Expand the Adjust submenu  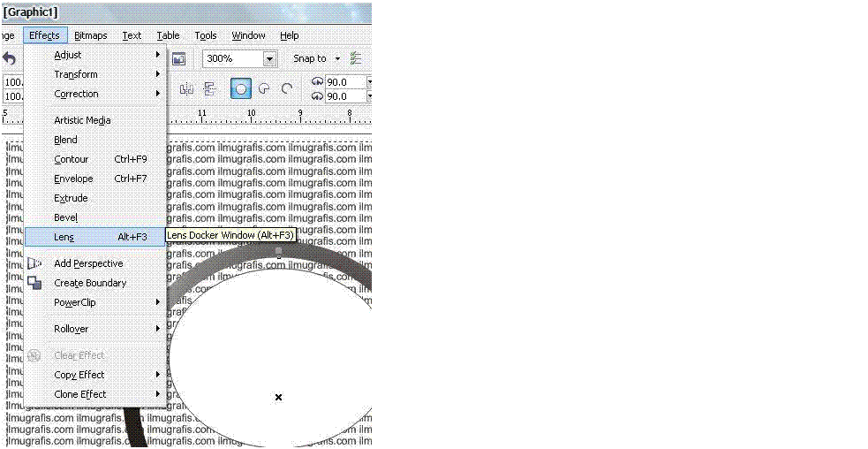point(158,54)
